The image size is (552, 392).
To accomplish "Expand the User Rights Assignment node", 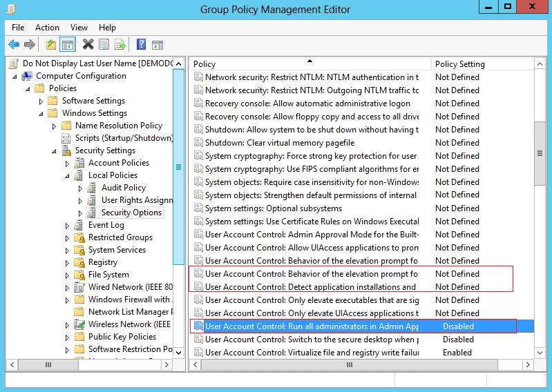I will [80, 201].
